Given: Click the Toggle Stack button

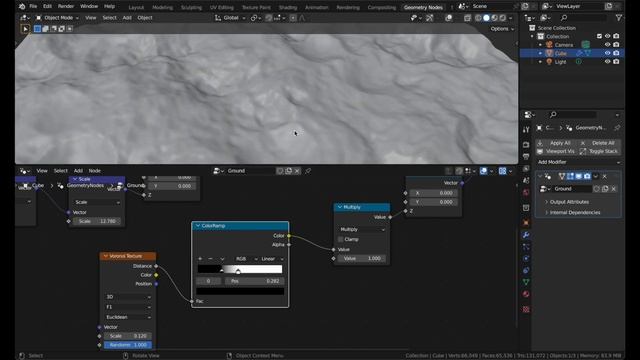Looking at the screenshot, I should tap(599, 151).
